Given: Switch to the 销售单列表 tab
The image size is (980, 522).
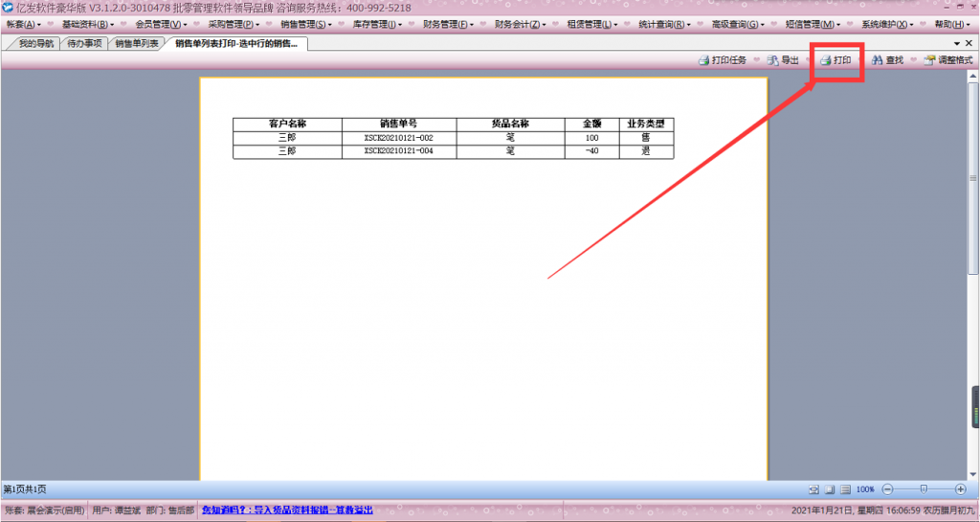Looking at the screenshot, I should 136,44.
